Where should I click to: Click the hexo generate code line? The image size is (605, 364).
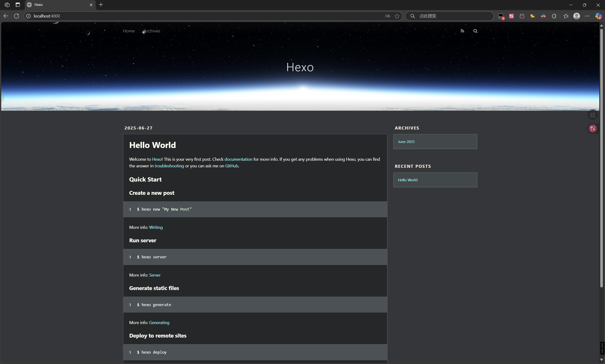coord(154,305)
